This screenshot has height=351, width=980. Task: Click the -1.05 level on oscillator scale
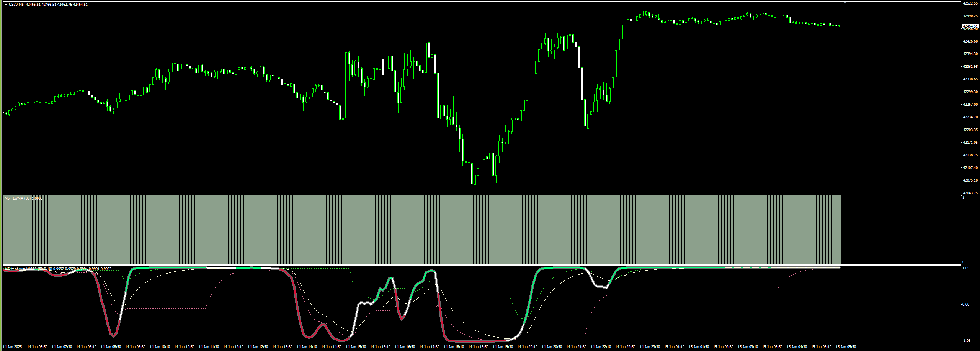pyautogui.click(x=966, y=341)
